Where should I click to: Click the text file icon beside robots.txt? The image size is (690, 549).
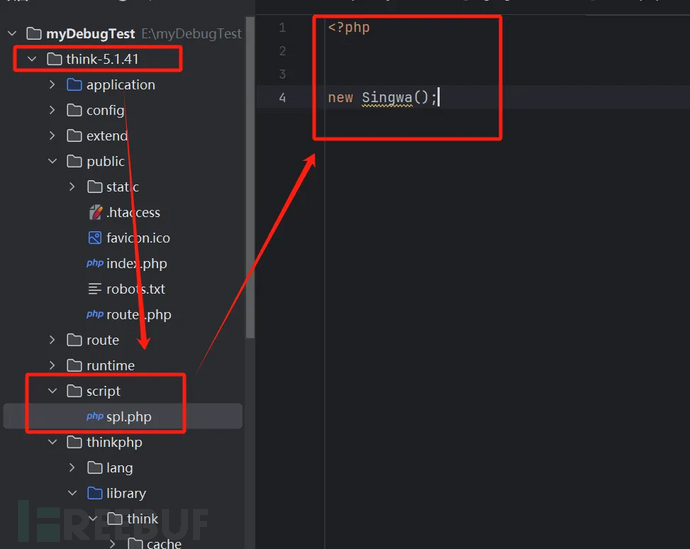click(95, 289)
